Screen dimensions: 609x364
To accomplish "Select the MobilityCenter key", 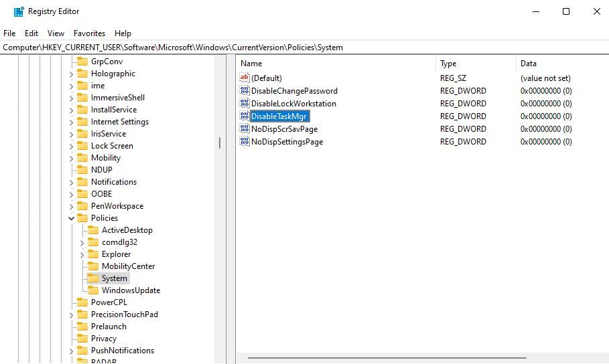I will point(128,266).
